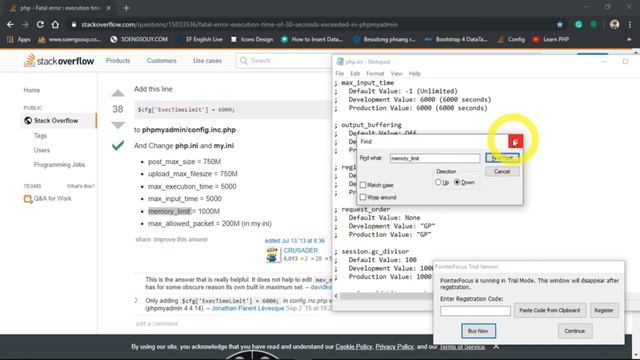
Task: Open the Chrome profile avatar
Action: [614, 24]
